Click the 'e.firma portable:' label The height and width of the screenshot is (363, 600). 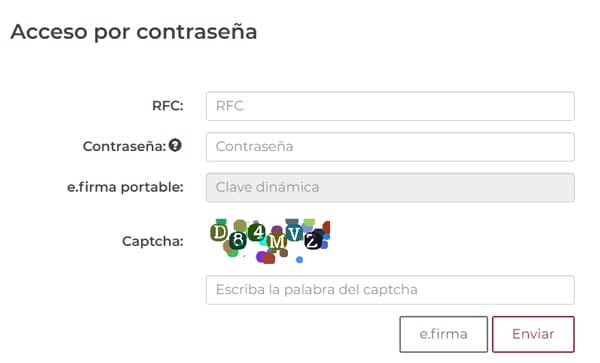[125, 187]
